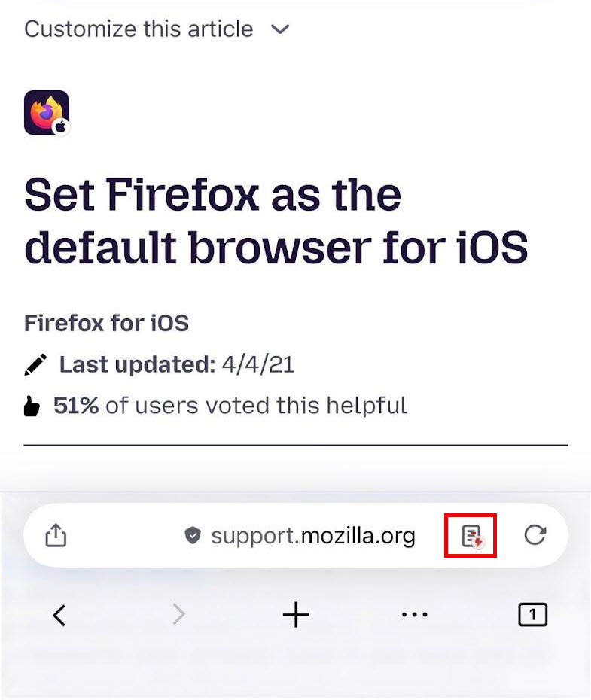
Task: Open the Firefox for iOS topic link
Action: pos(106,323)
